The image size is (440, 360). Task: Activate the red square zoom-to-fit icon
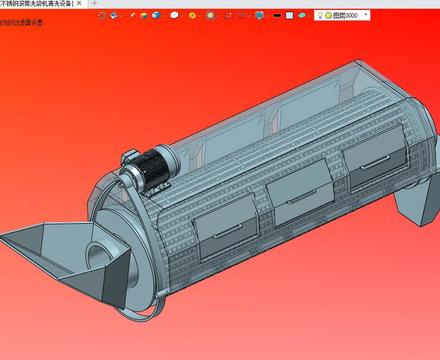(x=228, y=15)
